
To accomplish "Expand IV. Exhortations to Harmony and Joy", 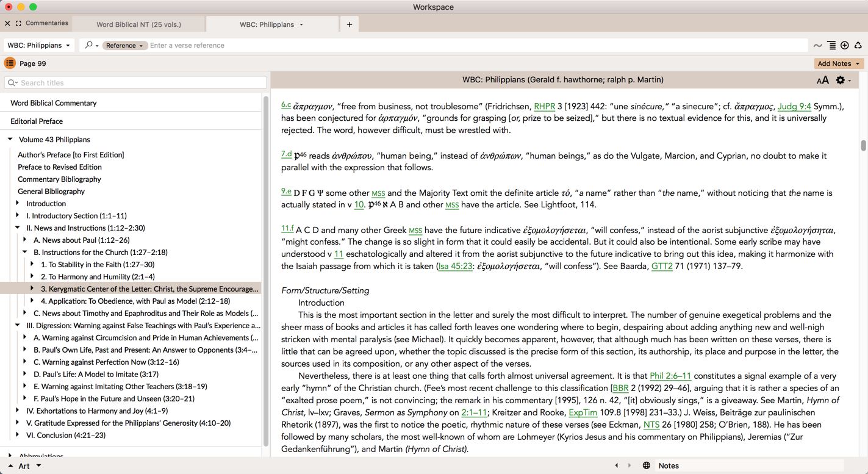I will coord(18,411).
